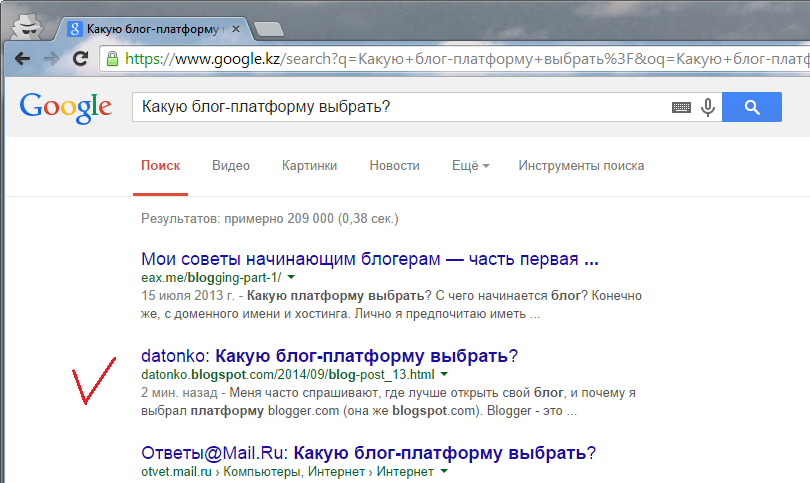Click snippet text starting 15 июля 2013
The width and height of the screenshot is (810, 483).
(x=392, y=305)
